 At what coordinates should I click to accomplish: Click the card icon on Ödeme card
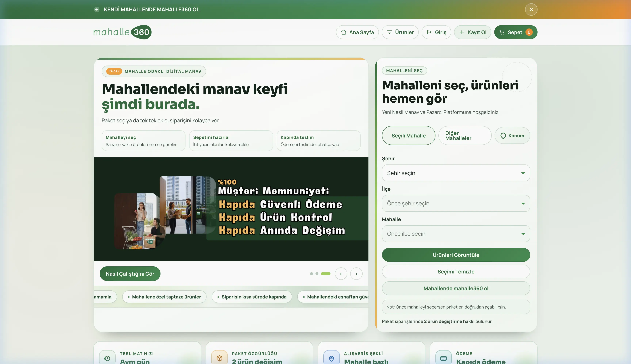[443, 358]
